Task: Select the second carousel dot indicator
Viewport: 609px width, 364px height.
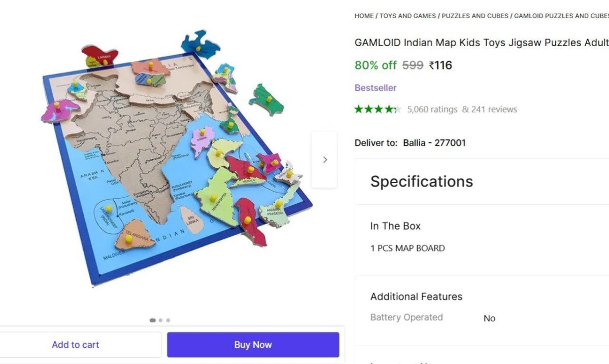Action: tap(160, 320)
